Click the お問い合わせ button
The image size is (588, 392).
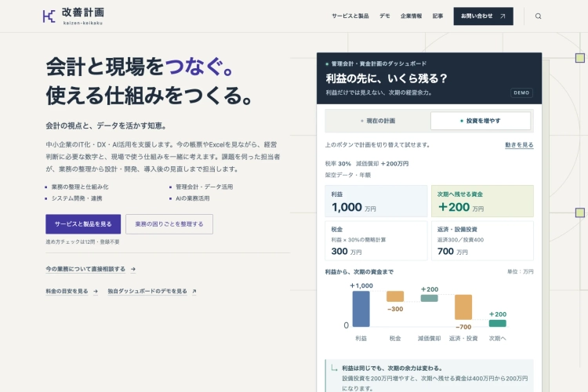(x=483, y=16)
